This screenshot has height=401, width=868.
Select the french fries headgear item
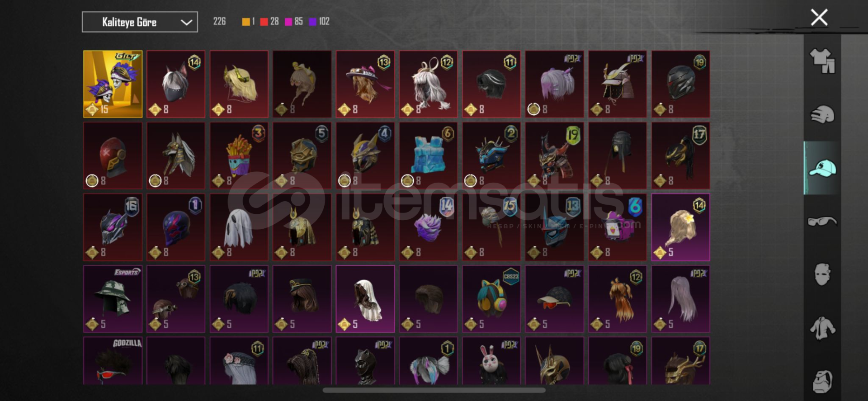239,156
